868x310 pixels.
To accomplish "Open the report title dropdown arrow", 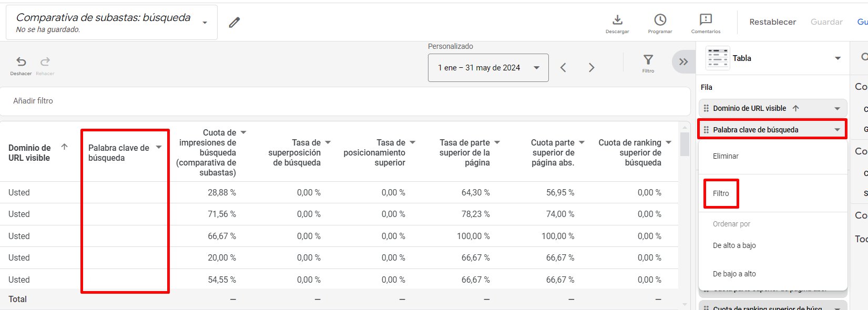I will tap(205, 23).
